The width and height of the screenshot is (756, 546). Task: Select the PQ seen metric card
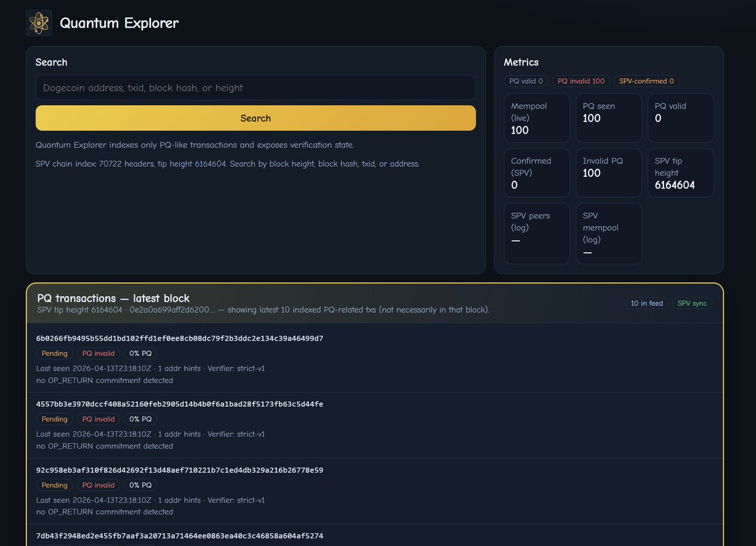(x=609, y=118)
